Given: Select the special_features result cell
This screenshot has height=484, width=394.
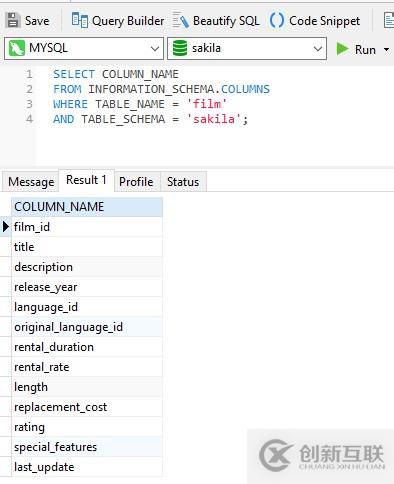Looking at the screenshot, I should pyautogui.click(x=87, y=447).
